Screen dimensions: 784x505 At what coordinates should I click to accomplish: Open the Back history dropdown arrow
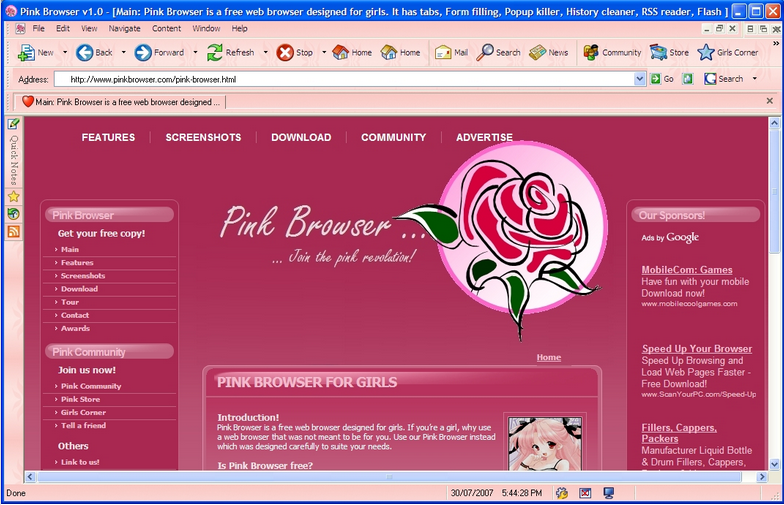point(124,52)
